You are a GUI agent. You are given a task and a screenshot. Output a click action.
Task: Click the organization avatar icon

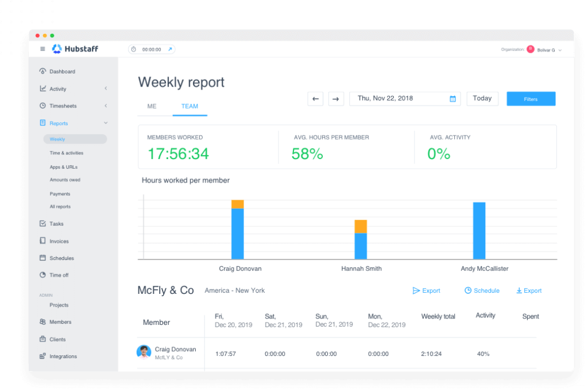(530, 49)
